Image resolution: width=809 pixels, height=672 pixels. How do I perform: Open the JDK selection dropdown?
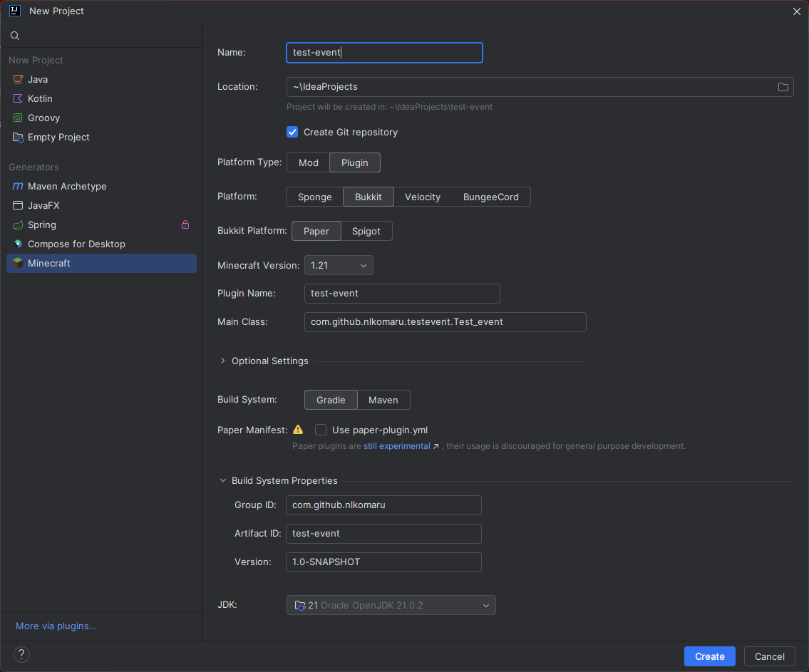click(391, 605)
